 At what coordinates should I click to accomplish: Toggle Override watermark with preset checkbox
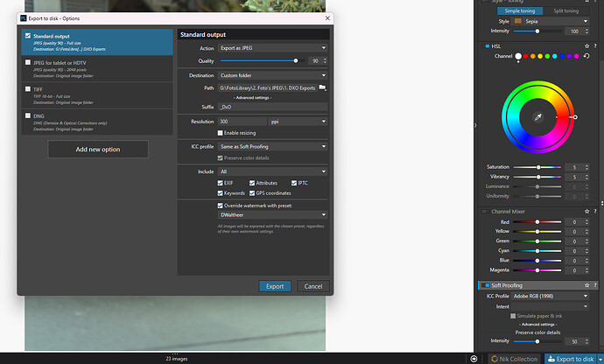221,206
